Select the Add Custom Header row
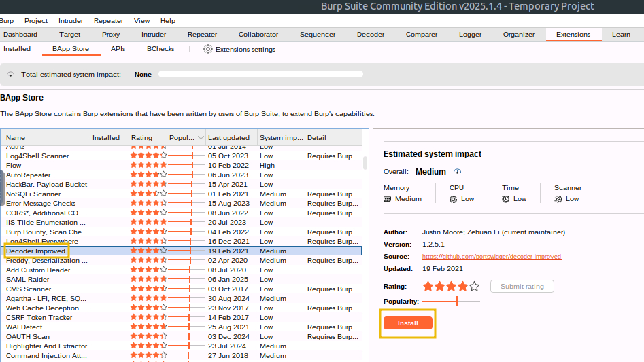This screenshot has width=644, height=362. coord(181,270)
